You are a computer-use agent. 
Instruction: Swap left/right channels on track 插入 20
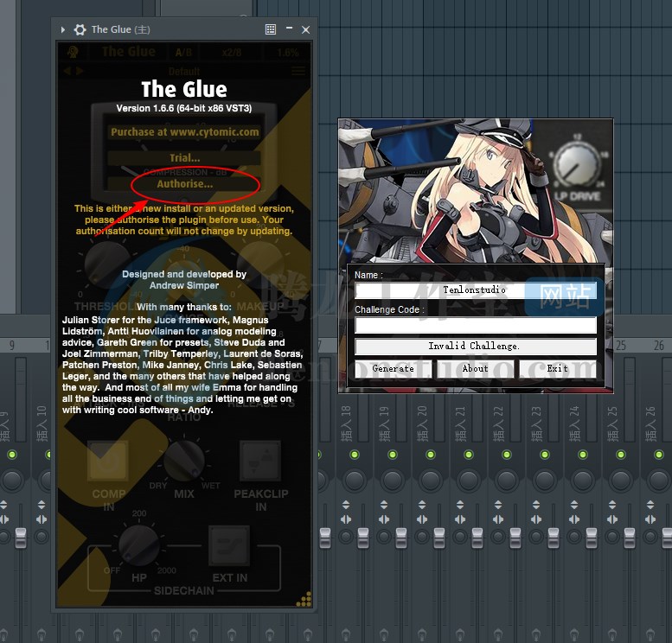(422, 519)
